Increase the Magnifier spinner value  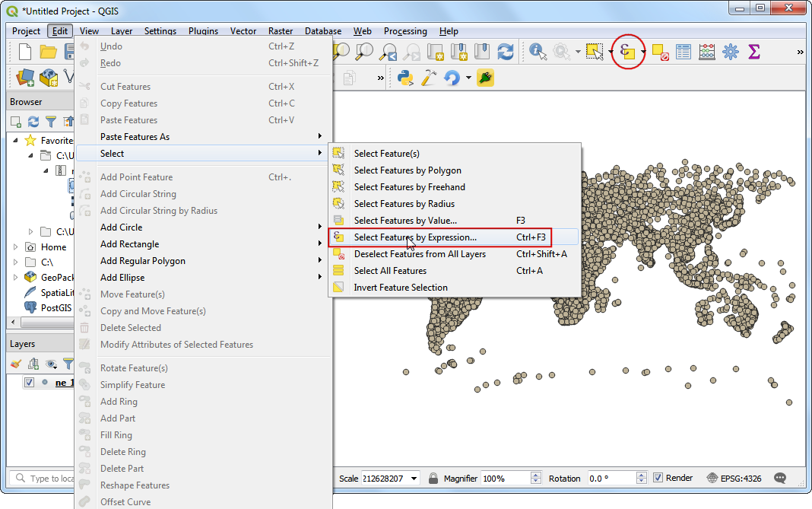tap(536, 475)
